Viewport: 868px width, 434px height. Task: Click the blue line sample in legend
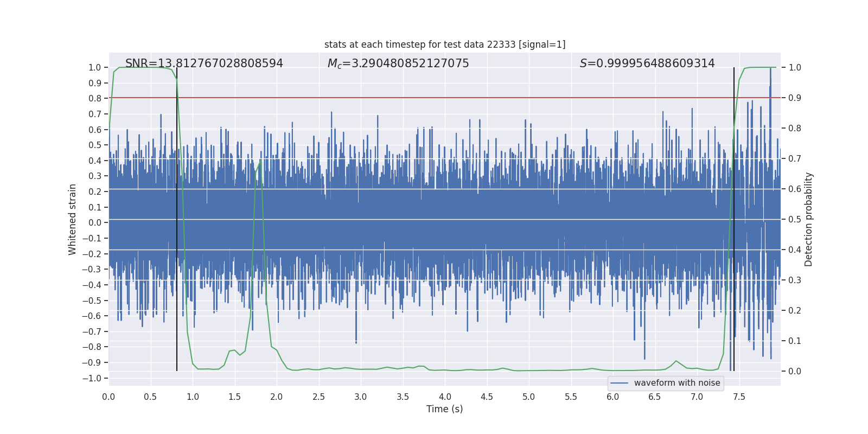pos(619,383)
